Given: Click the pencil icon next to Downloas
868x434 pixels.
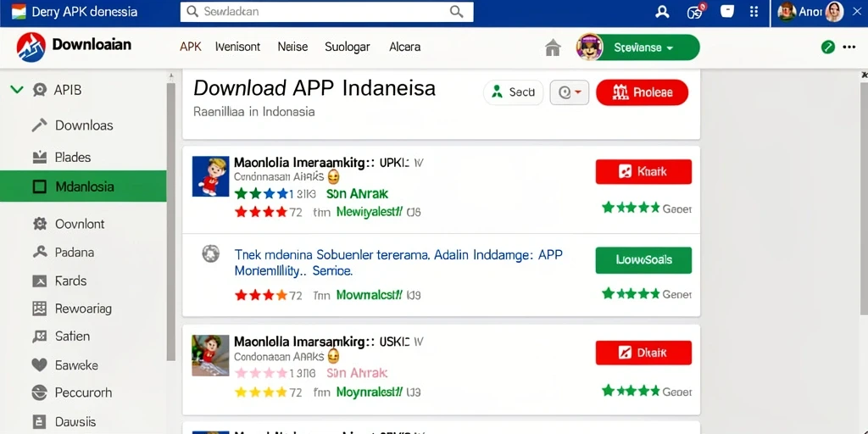Looking at the screenshot, I should coord(39,125).
